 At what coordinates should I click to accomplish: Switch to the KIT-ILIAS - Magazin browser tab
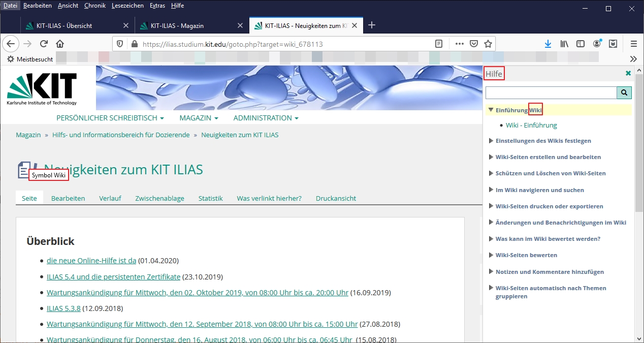[x=191, y=25]
